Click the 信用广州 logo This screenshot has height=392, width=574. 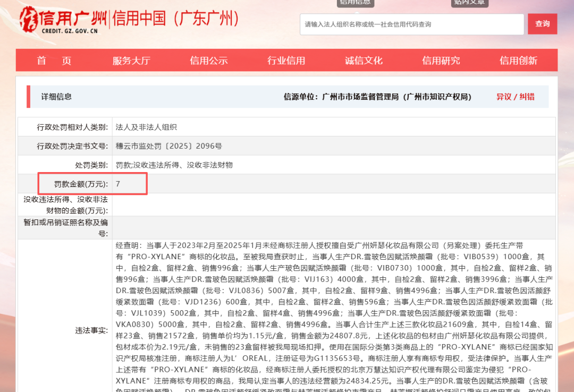(63, 20)
